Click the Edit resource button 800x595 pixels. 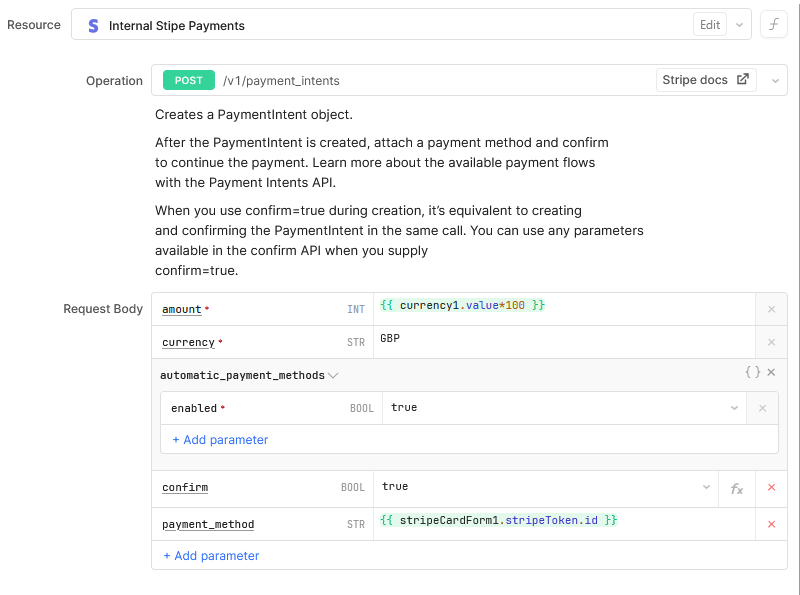[709, 24]
